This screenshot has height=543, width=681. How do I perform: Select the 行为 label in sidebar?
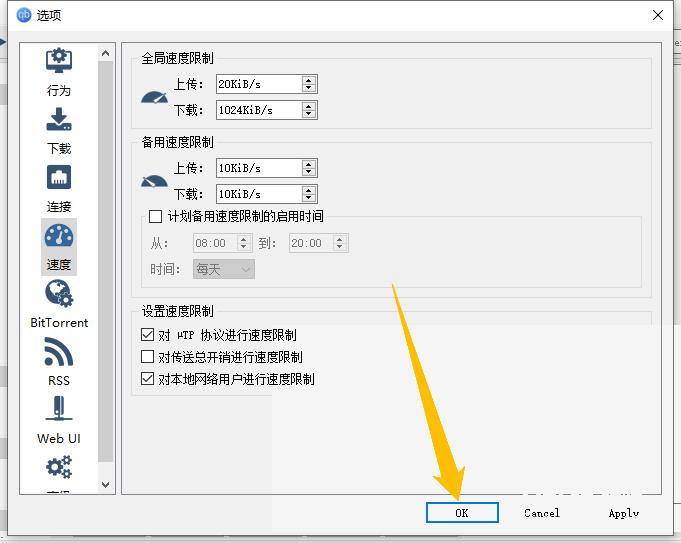59,90
